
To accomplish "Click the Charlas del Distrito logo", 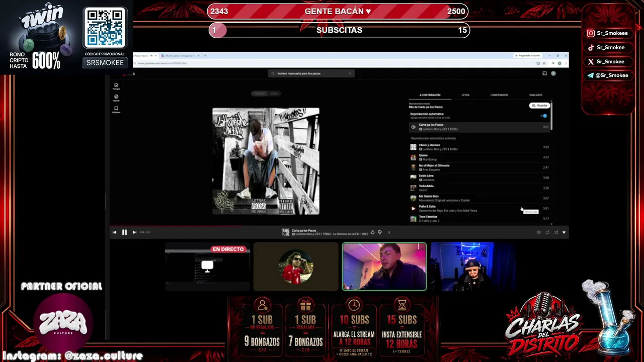I will point(543,324).
